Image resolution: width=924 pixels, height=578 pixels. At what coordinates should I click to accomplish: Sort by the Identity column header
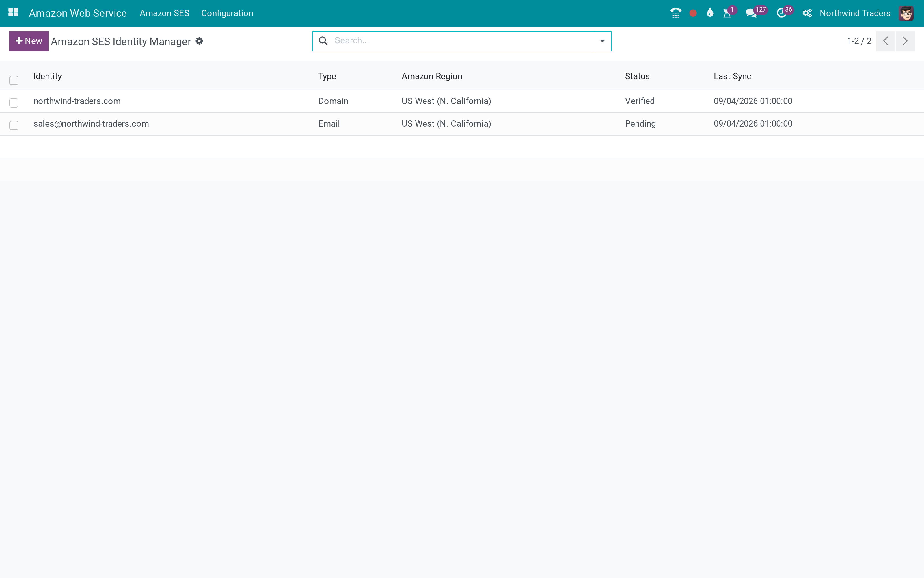point(48,76)
